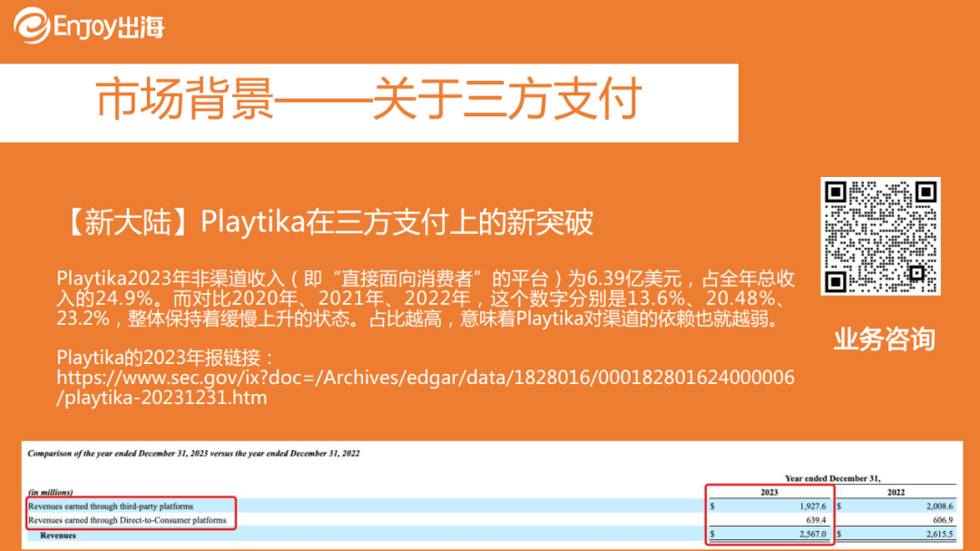
Task: Click the 2023 column header
Action: (x=769, y=492)
